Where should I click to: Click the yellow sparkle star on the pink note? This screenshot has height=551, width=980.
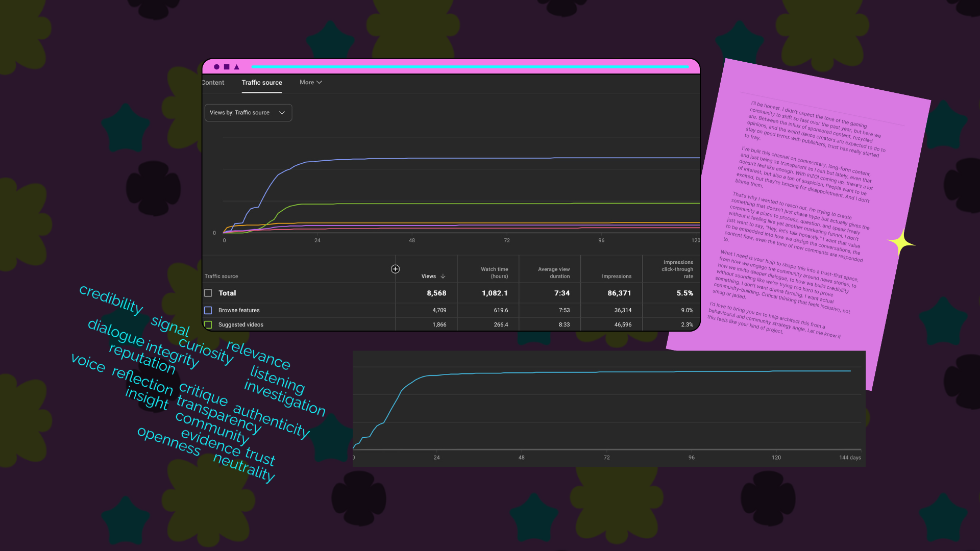pyautogui.click(x=901, y=243)
